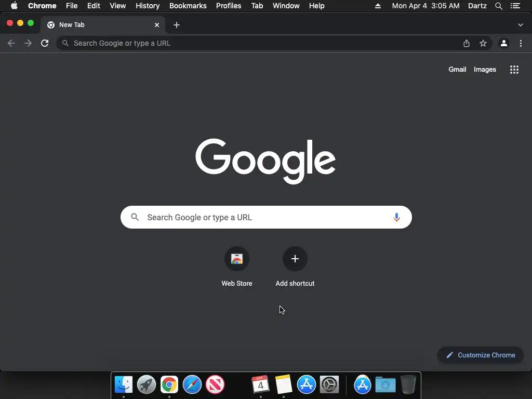Click Customize Chrome button
Viewport: 532px width, 399px height.
481,355
